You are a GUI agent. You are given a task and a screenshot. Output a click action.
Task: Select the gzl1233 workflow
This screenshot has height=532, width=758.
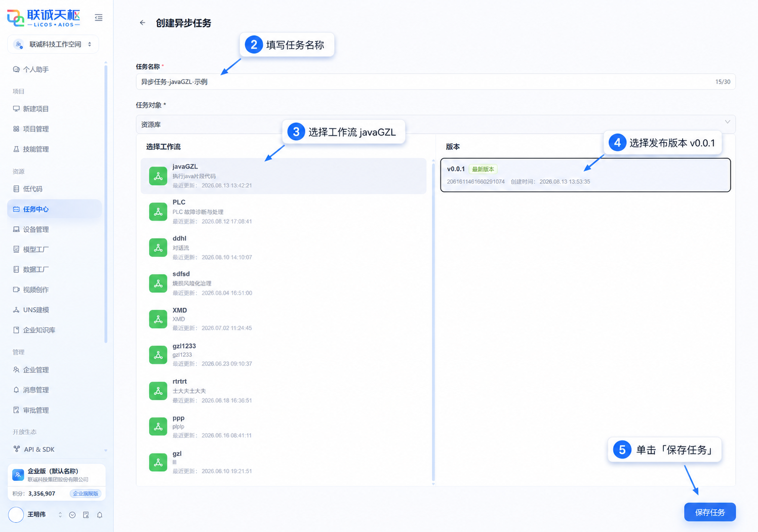pyautogui.click(x=284, y=355)
